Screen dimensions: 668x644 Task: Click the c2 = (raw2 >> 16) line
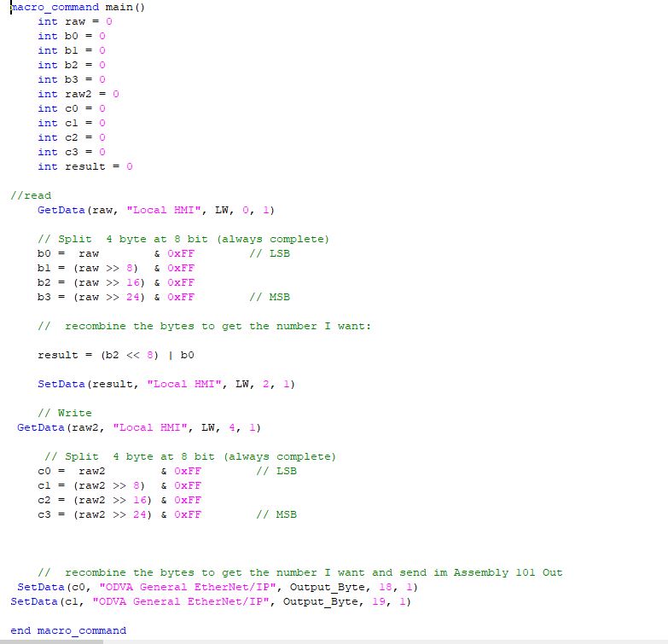[119, 500]
